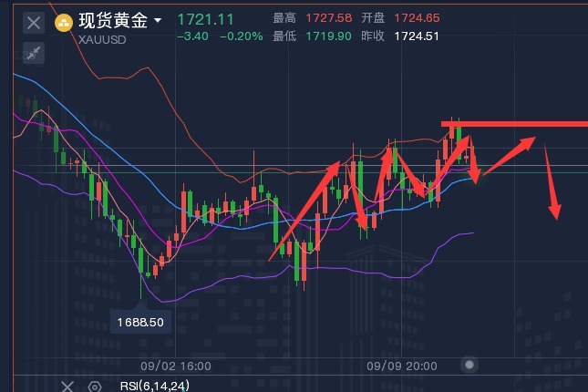Open the 现货黄金 symbol dropdown arrow

[x=159, y=20]
